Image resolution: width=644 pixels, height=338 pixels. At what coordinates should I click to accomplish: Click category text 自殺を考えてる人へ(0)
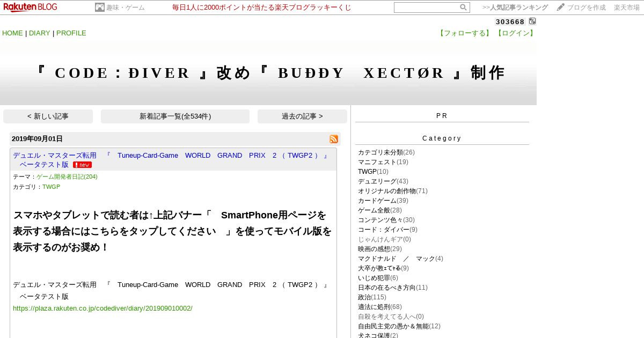(x=391, y=317)
